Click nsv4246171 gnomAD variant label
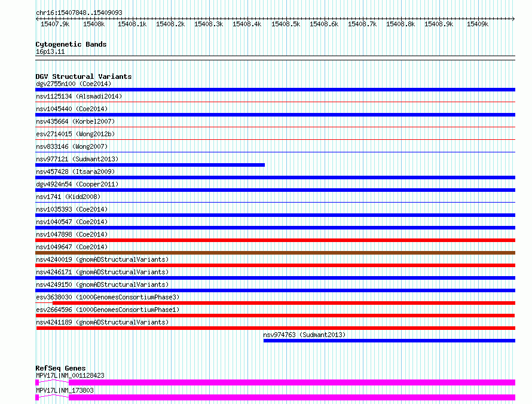Image resolution: width=532 pixels, height=404 pixels. [102, 272]
